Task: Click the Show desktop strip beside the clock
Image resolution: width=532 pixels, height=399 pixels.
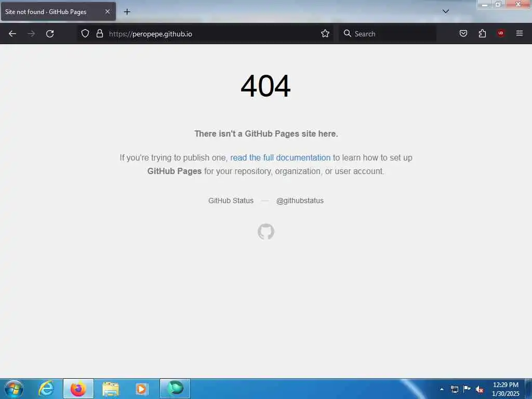Action: 528,389
